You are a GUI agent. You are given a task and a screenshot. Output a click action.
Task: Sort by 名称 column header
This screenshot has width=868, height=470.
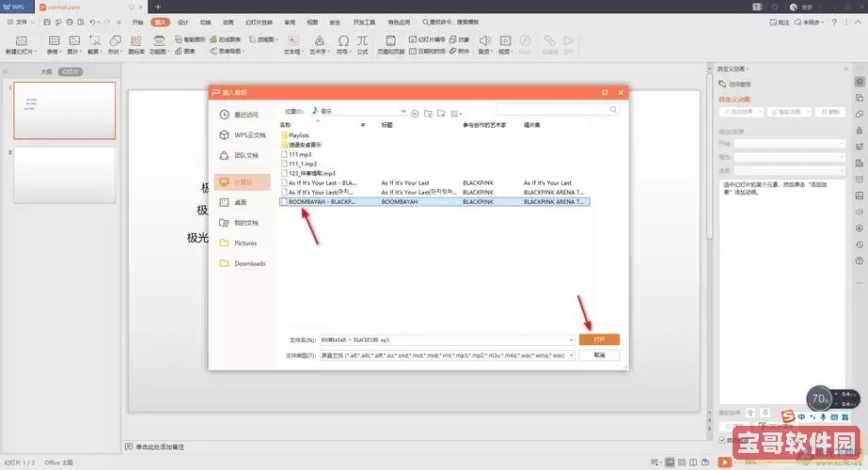tap(285, 125)
